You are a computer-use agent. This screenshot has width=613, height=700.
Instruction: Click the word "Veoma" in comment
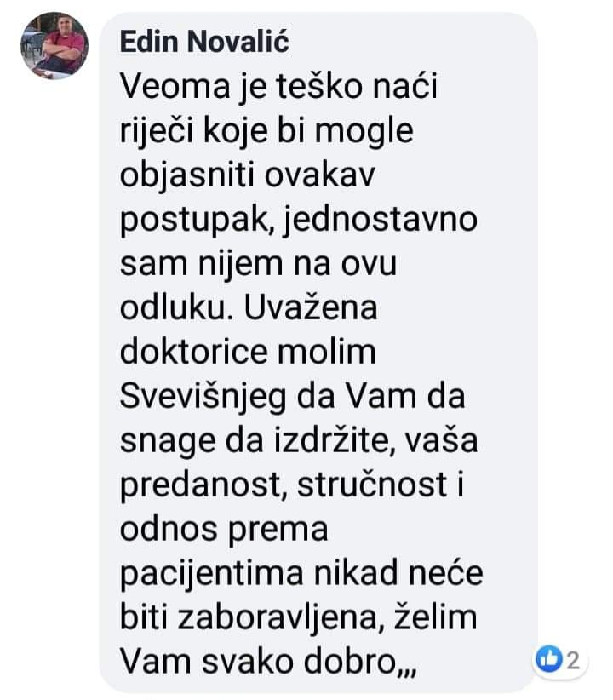pos(175,86)
